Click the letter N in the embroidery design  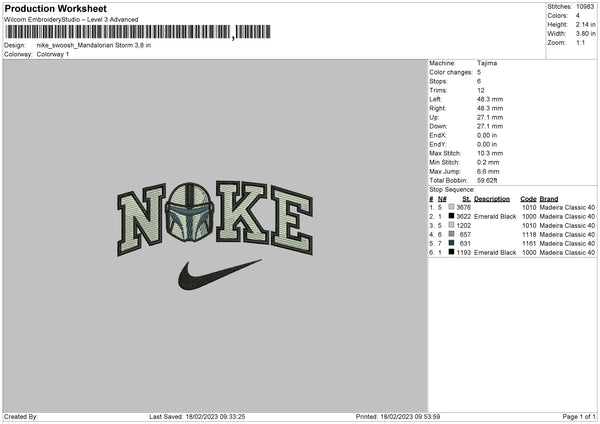point(141,219)
